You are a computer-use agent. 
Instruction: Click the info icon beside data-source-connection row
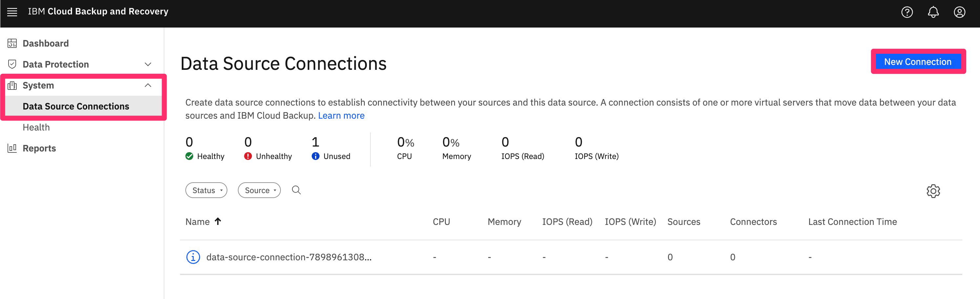pyautogui.click(x=193, y=257)
